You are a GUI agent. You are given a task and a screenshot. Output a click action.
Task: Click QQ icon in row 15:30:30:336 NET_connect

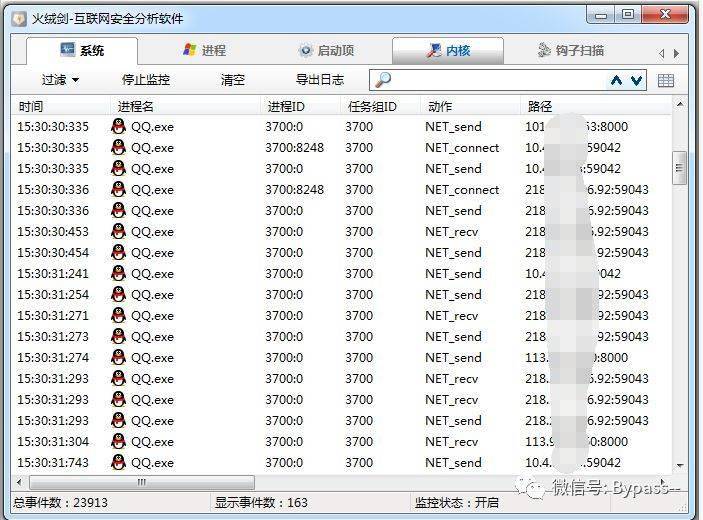pos(118,190)
